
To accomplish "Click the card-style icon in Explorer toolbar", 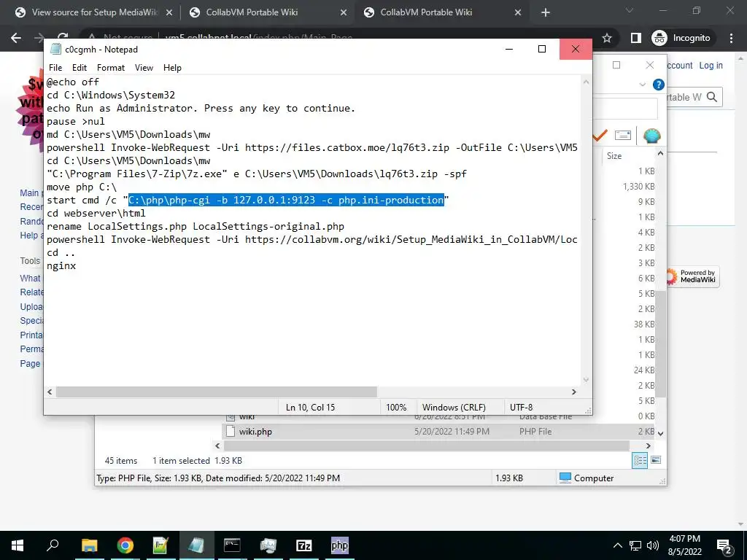I will pos(623,135).
